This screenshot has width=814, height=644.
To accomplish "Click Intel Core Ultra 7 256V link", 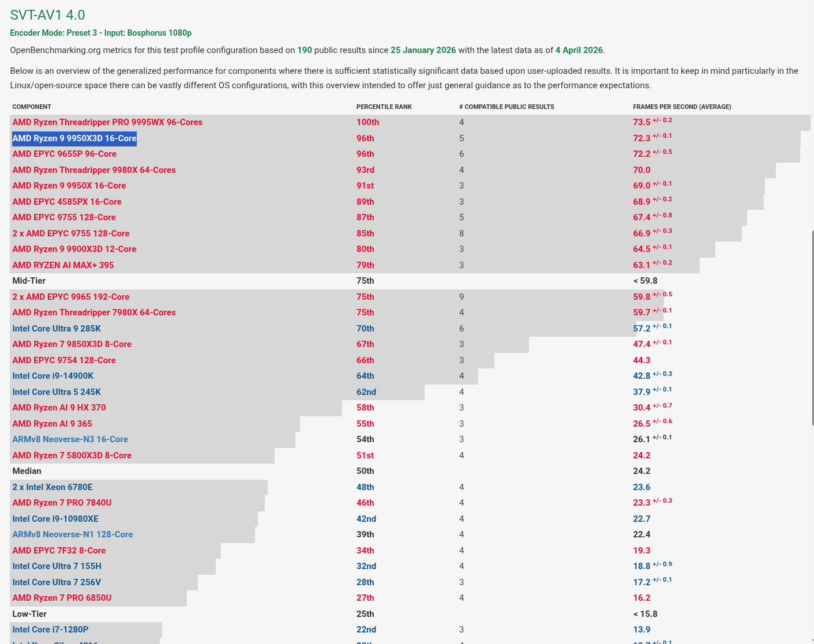I will pyautogui.click(x=57, y=582).
